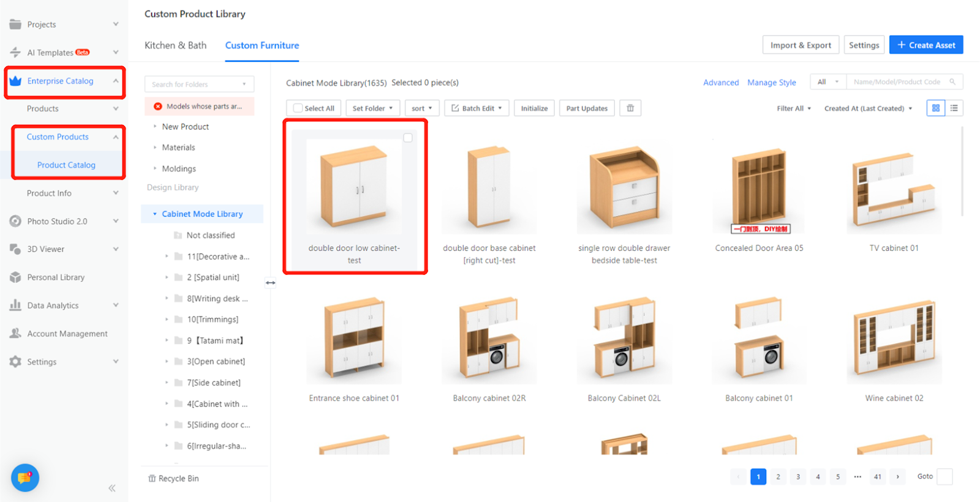The image size is (980, 502).
Task: Select the 9 [Tatami mat] folder
Action: point(215,341)
